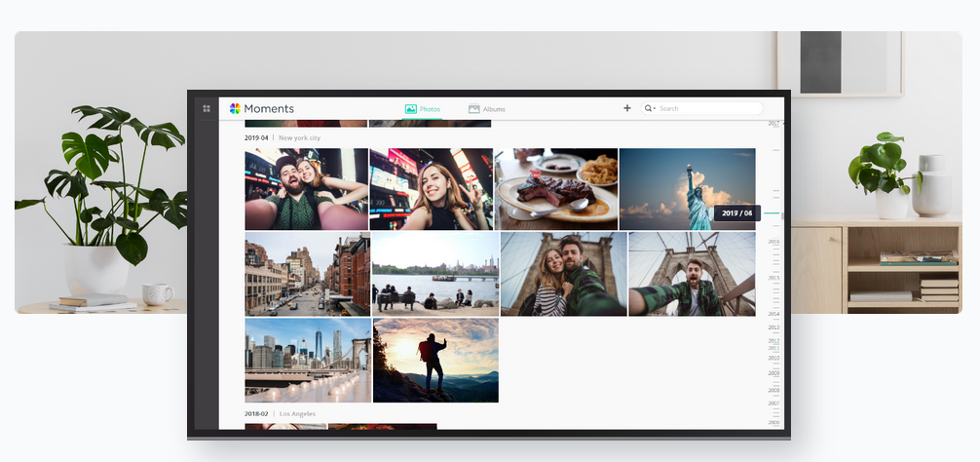Click the 2019 / 04 timeline handle

pyautogui.click(x=735, y=212)
